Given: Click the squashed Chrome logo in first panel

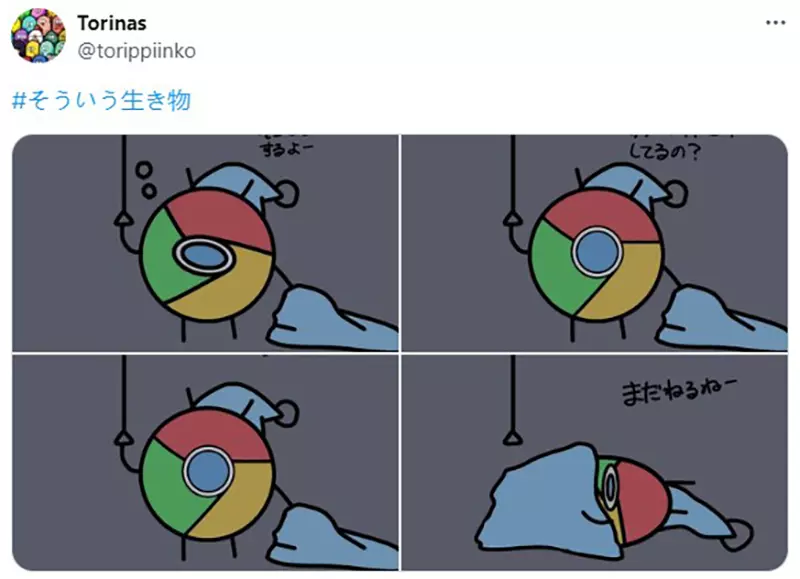Looking at the screenshot, I should (206, 255).
